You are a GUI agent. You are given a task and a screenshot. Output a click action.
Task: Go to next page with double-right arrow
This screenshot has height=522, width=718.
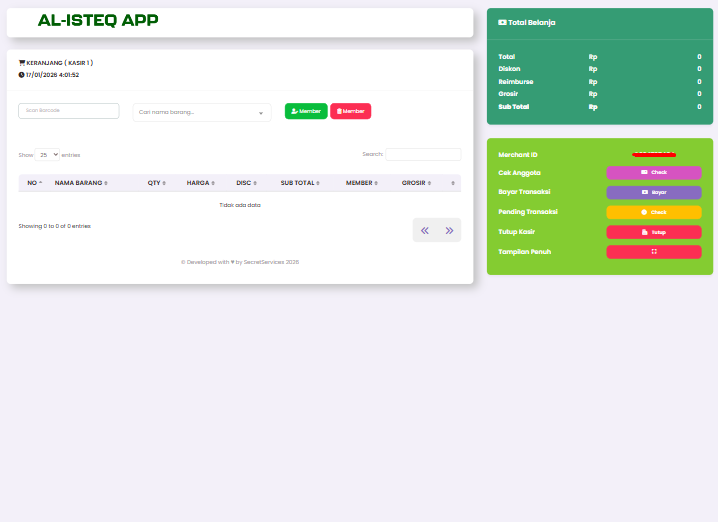pyautogui.click(x=449, y=230)
